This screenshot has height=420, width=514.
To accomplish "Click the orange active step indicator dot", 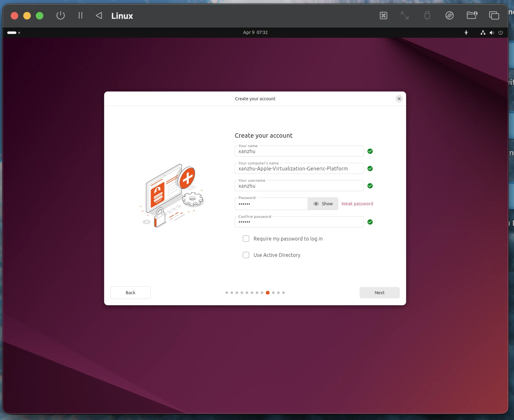I will coord(268,293).
